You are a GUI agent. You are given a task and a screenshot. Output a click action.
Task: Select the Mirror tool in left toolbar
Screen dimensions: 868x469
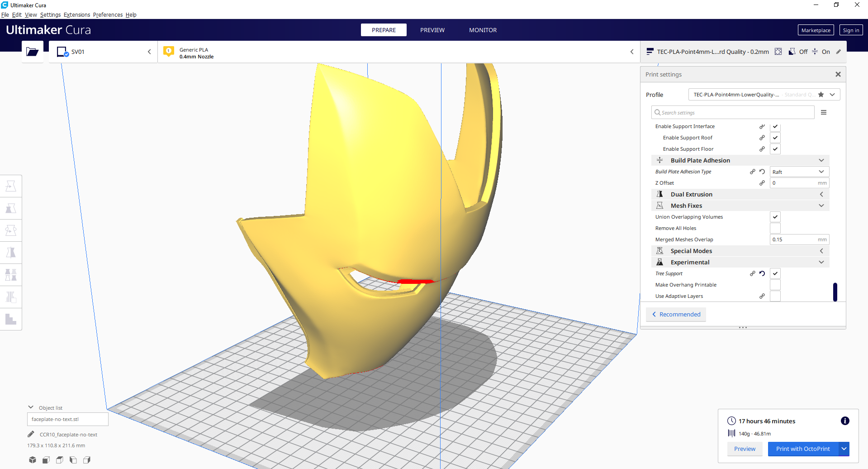[11, 253]
